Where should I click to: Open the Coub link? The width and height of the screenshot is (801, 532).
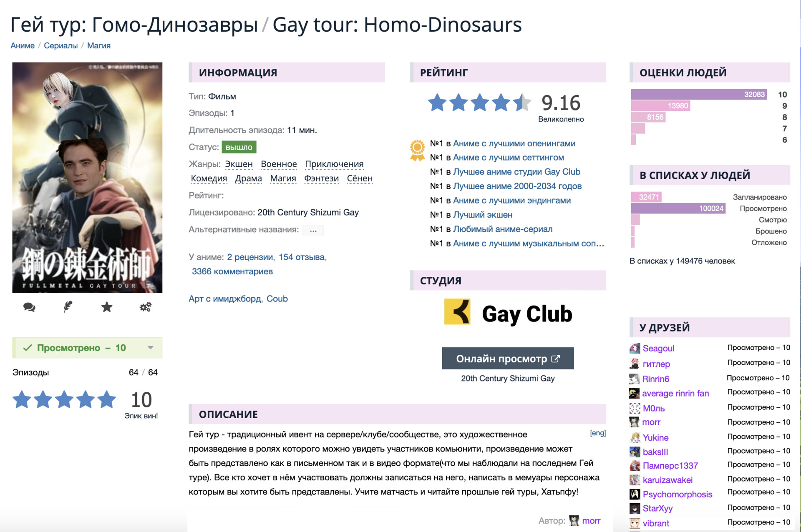pos(277,299)
